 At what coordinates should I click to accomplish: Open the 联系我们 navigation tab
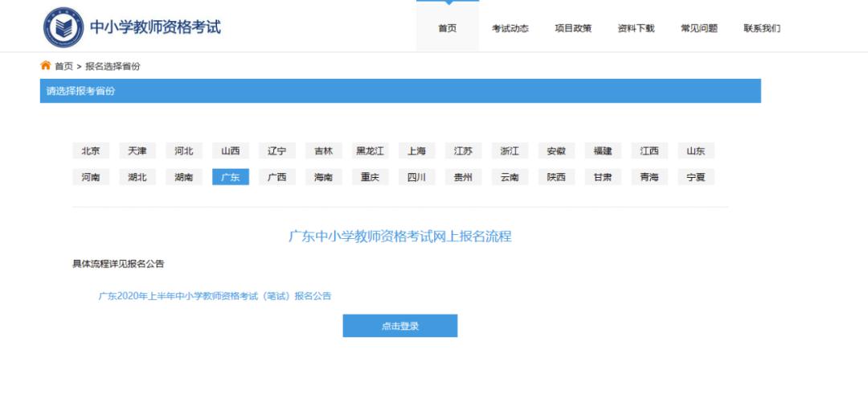(762, 28)
